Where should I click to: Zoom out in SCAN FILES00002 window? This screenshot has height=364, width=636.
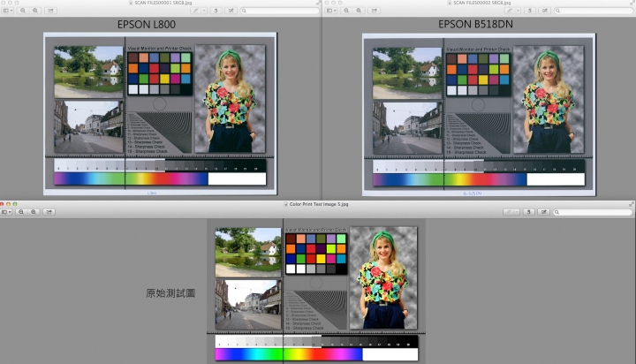(346, 11)
